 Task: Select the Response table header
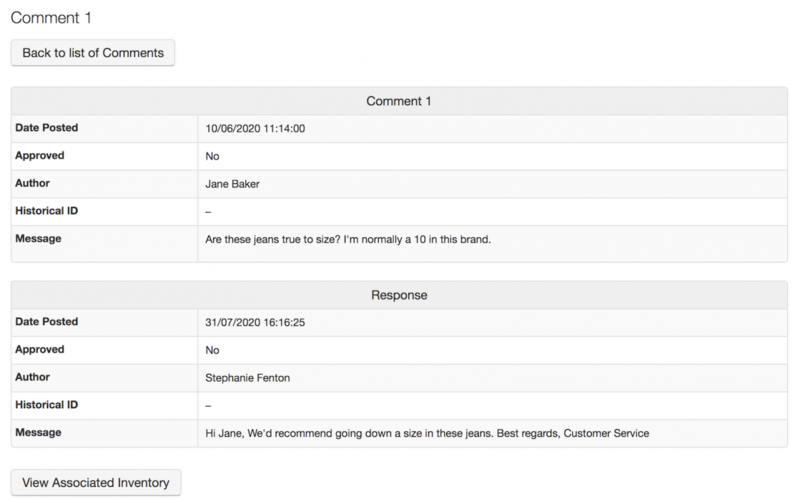click(399, 296)
